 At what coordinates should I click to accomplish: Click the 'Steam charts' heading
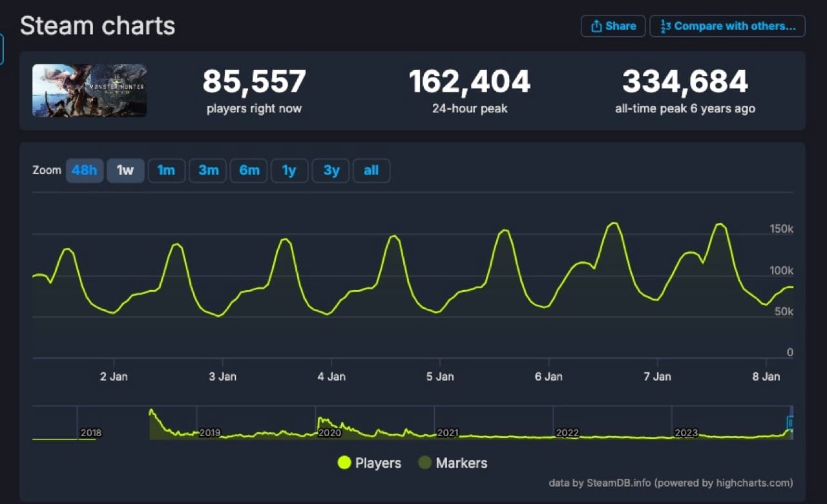pos(98,26)
